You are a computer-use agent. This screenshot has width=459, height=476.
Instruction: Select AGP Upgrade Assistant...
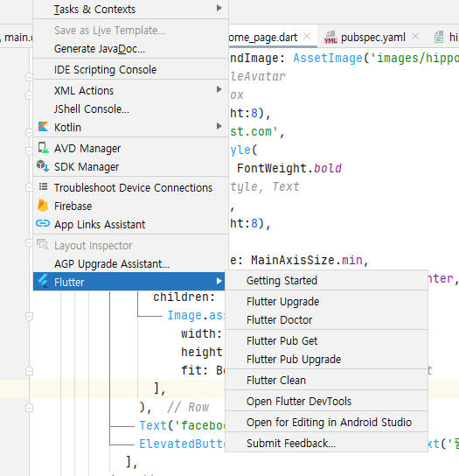pyautogui.click(x=131, y=263)
